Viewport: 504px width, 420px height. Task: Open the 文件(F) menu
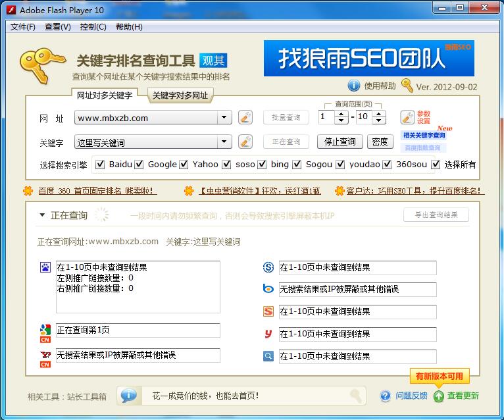click(23, 27)
